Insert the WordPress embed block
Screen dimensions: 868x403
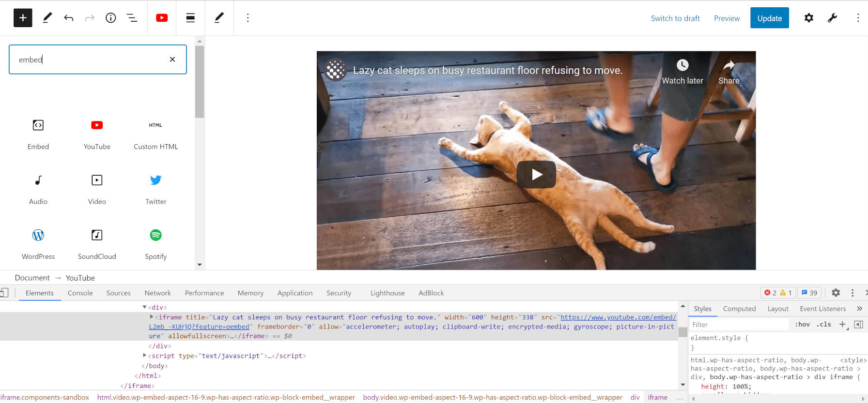point(38,244)
